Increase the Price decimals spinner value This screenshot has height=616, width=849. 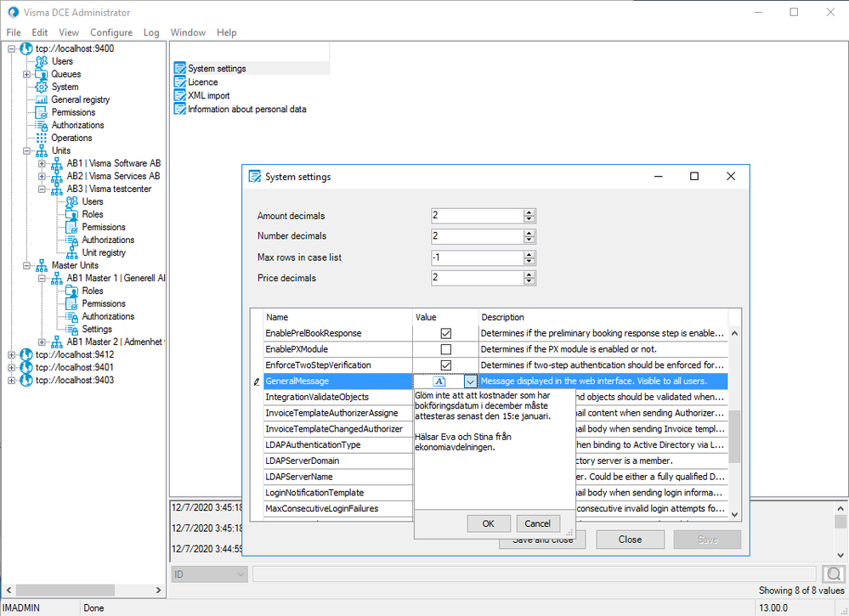click(529, 275)
